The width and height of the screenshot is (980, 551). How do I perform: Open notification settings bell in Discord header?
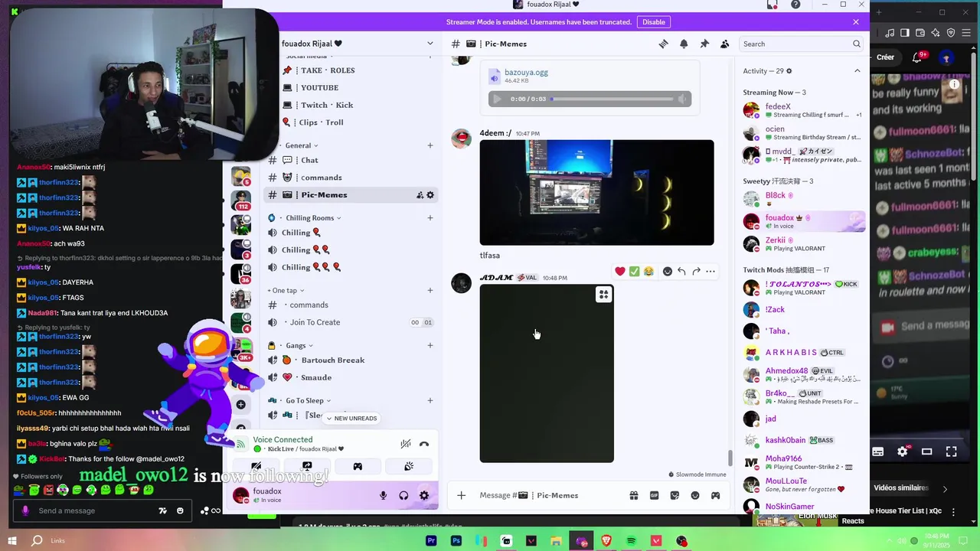click(684, 44)
